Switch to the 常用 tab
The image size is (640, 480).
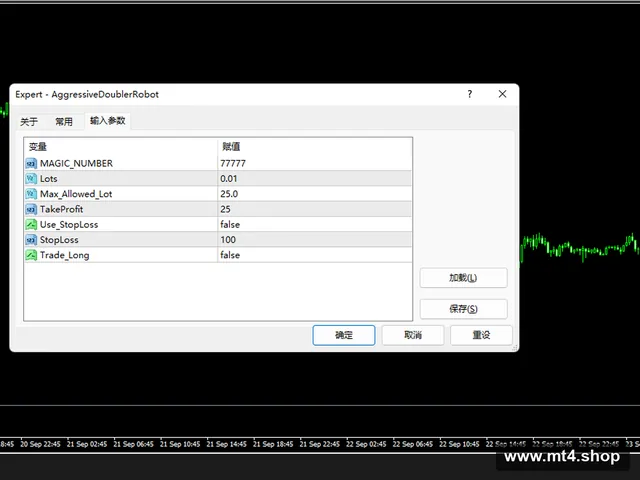(64, 122)
